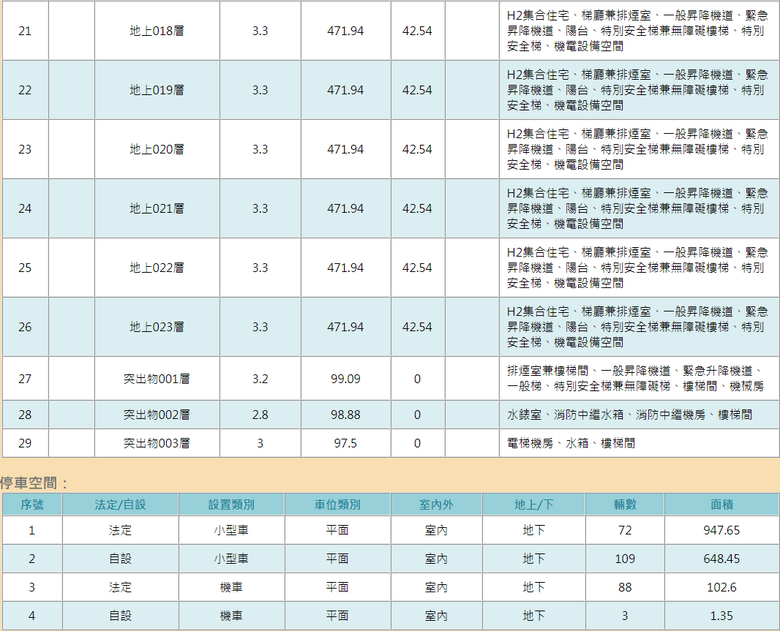Click parking count 72

(x=625, y=530)
